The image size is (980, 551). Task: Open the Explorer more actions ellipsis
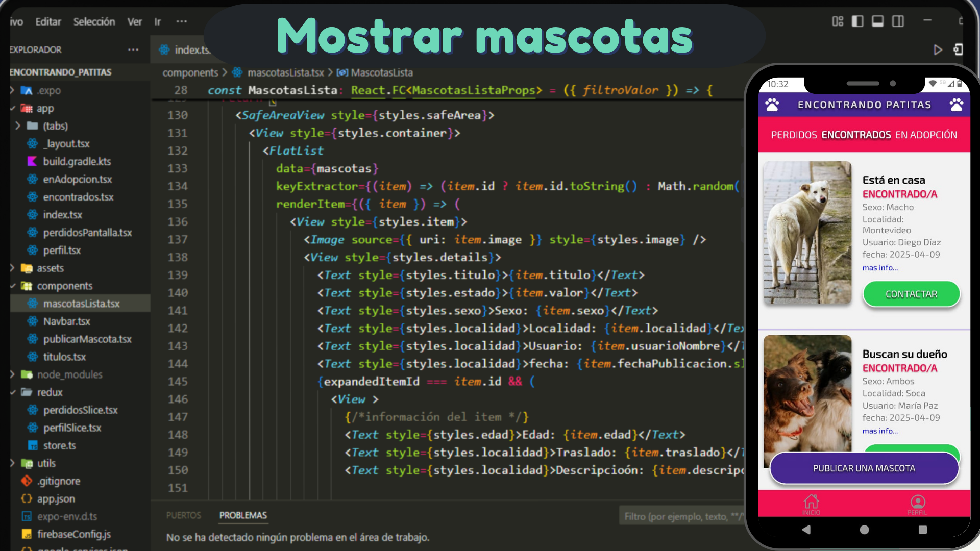coord(133,49)
